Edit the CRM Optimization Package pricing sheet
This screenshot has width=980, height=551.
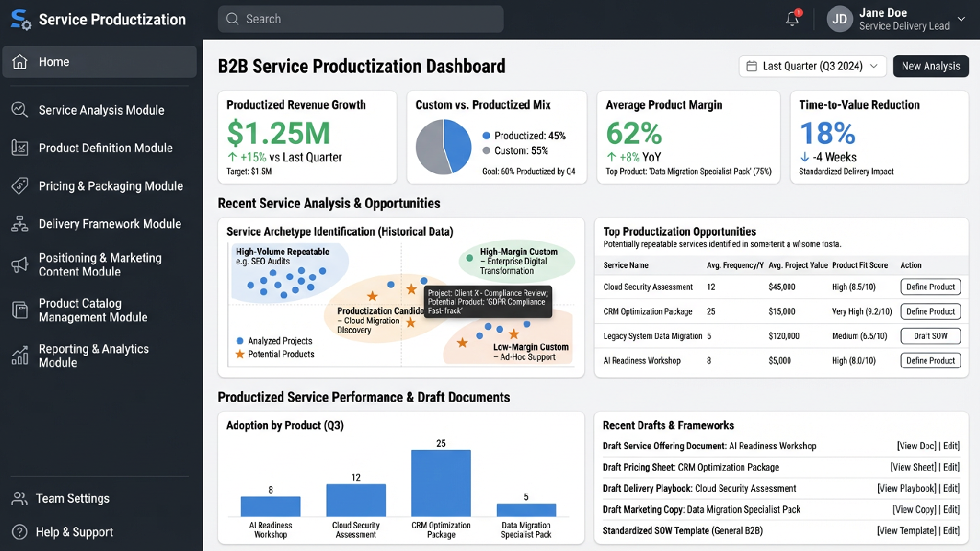pos(951,468)
